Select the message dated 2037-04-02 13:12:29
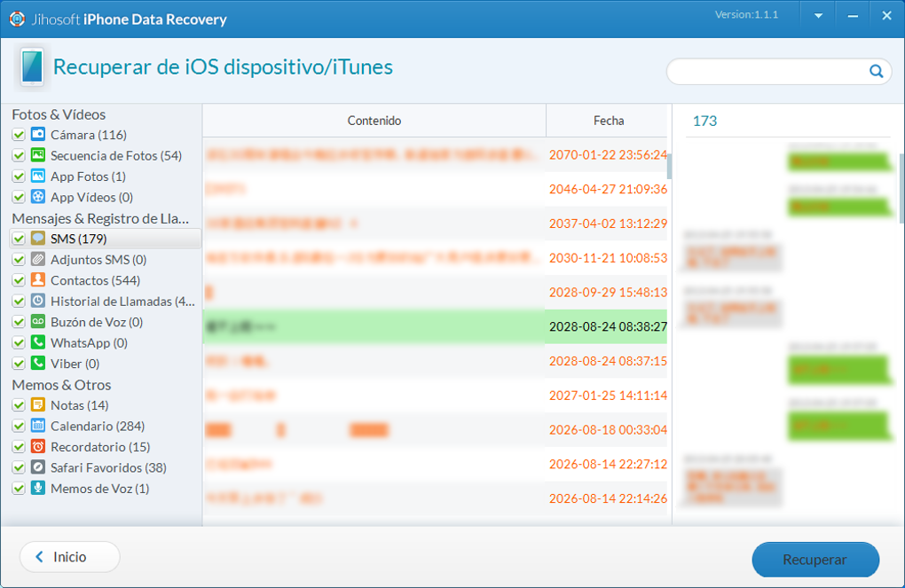 pyautogui.click(x=435, y=223)
